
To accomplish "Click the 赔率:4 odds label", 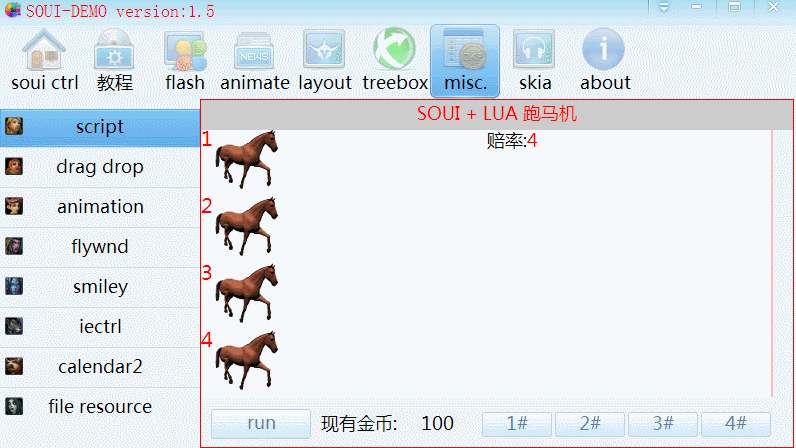I will tap(512, 141).
